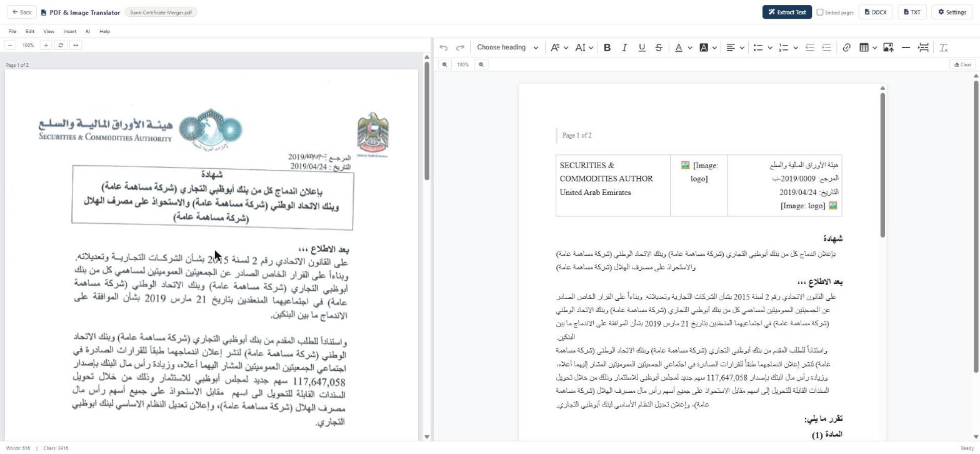Click the '[Image: logo]' middle table cell

tap(699, 186)
